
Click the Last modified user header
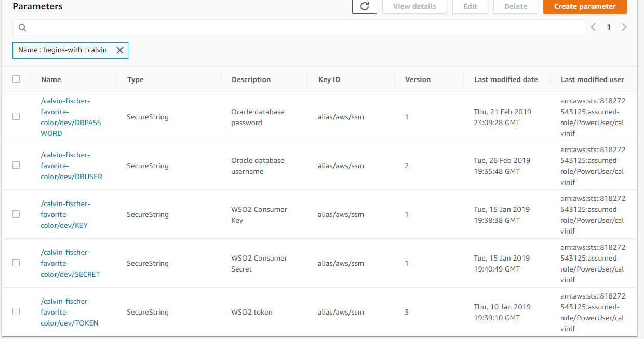pyautogui.click(x=593, y=79)
